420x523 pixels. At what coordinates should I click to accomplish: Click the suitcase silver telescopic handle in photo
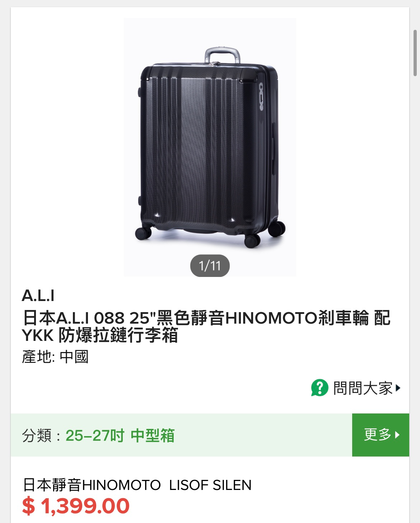pos(222,55)
